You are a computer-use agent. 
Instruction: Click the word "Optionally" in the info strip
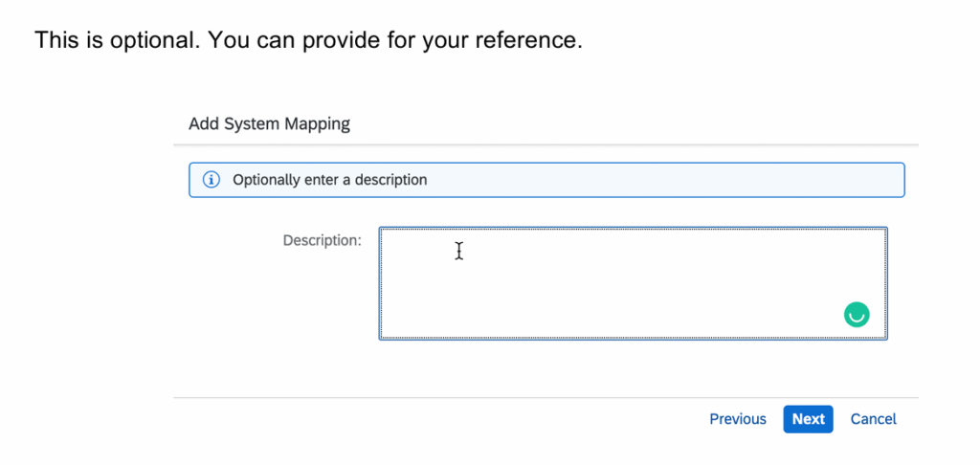point(264,180)
